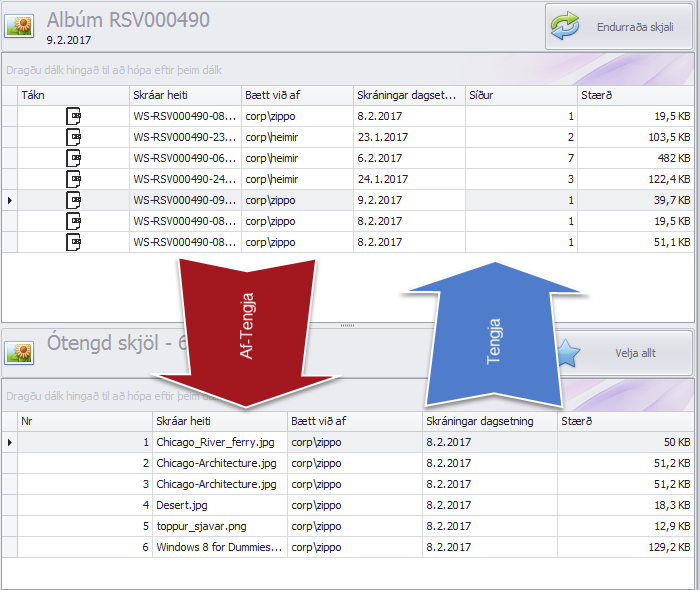
Task: Click the sunflower icon beside Ótengd skjöl
Action: pos(20,353)
